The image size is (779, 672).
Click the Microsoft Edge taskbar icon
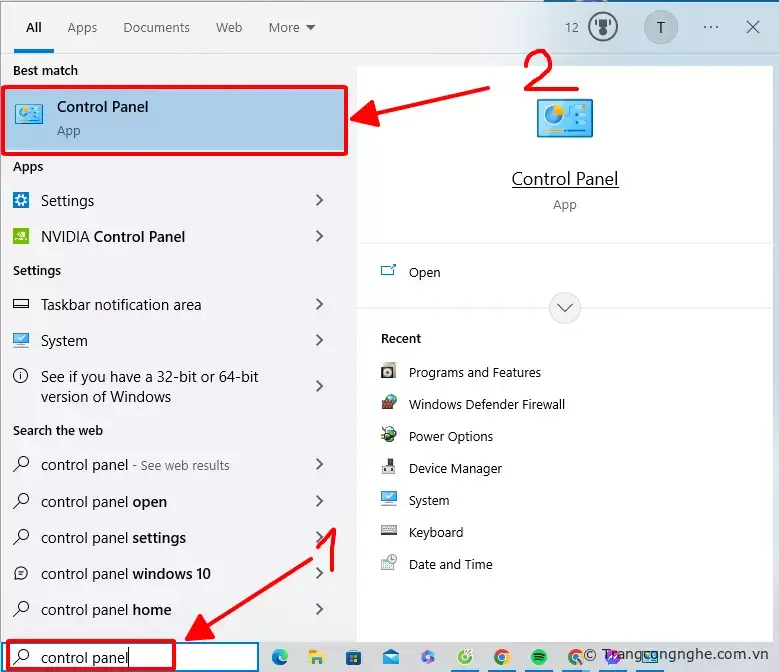pos(280,657)
